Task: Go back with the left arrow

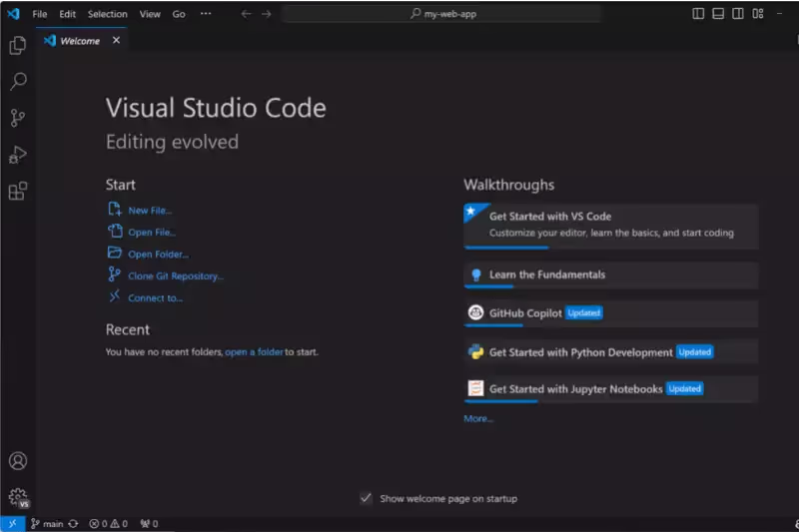Action: 246,14
